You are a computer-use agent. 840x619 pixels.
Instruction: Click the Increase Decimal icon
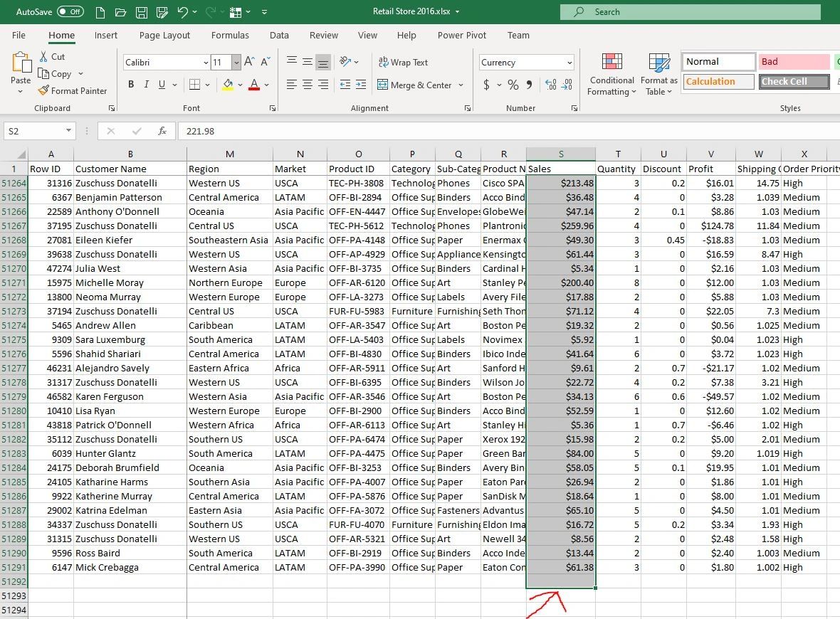(x=550, y=85)
